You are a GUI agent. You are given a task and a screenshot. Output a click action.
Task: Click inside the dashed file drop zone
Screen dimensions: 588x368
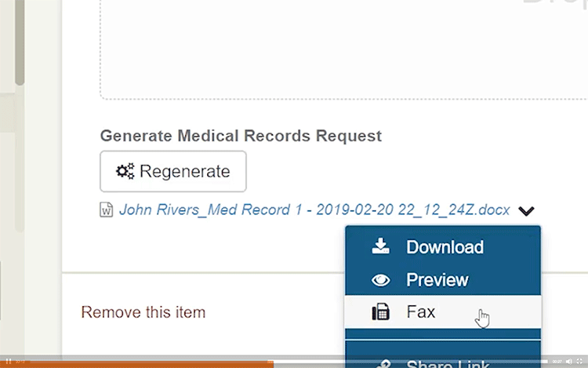344,49
